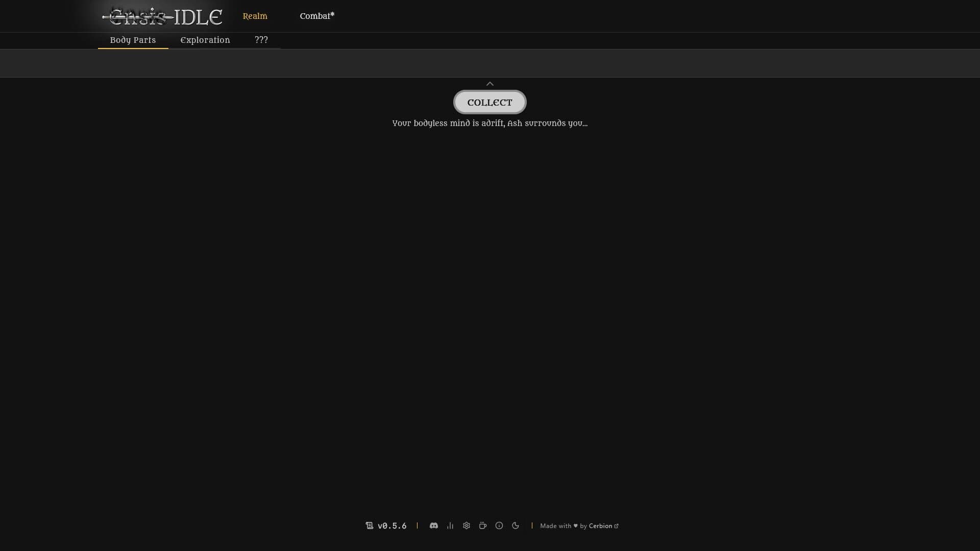980x551 pixels.
Task: Click the Ensis IDLE logo
Action: click(162, 17)
